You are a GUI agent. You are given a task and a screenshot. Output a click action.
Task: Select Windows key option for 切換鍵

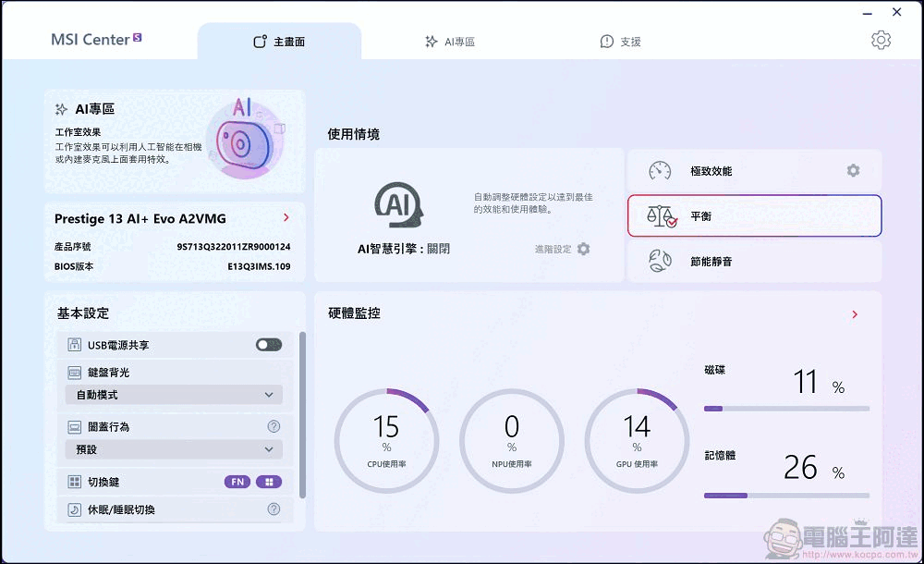click(270, 482)
